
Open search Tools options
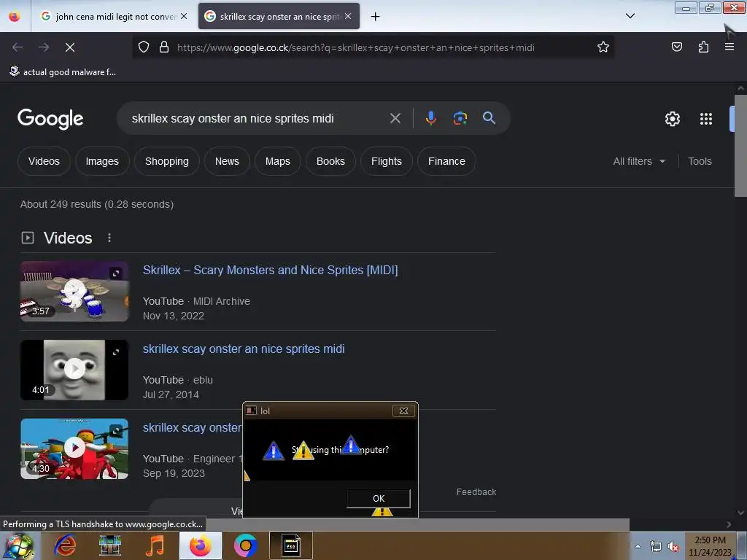700,161
